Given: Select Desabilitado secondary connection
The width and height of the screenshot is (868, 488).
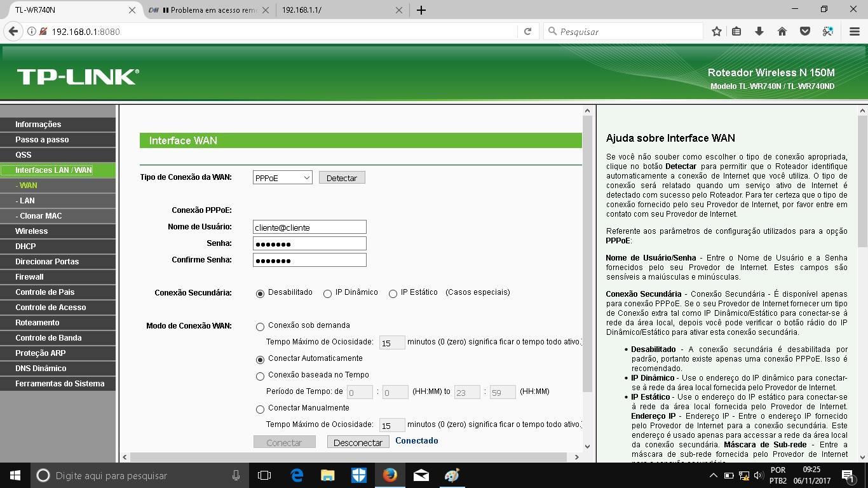Looking at the screenshot, I should 260,294.
